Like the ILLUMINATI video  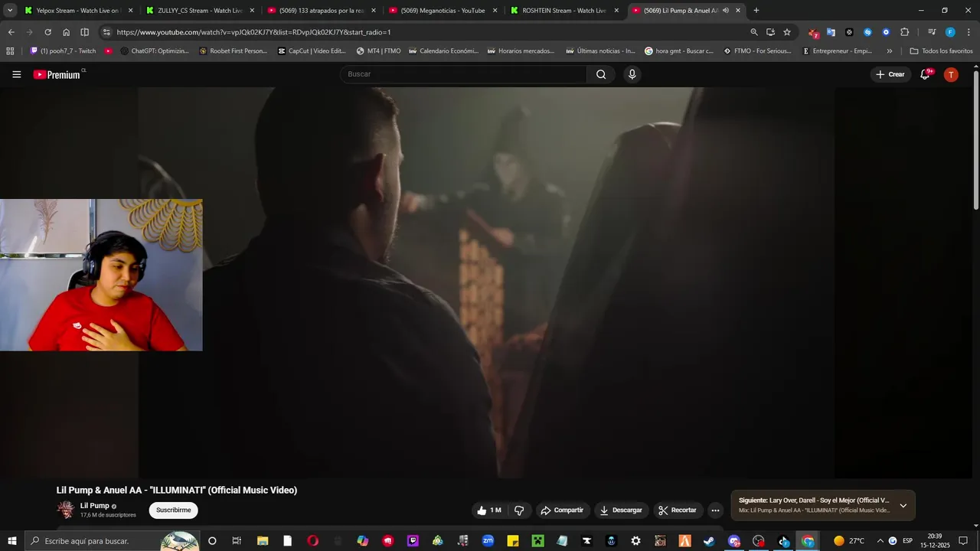(488, 510)
